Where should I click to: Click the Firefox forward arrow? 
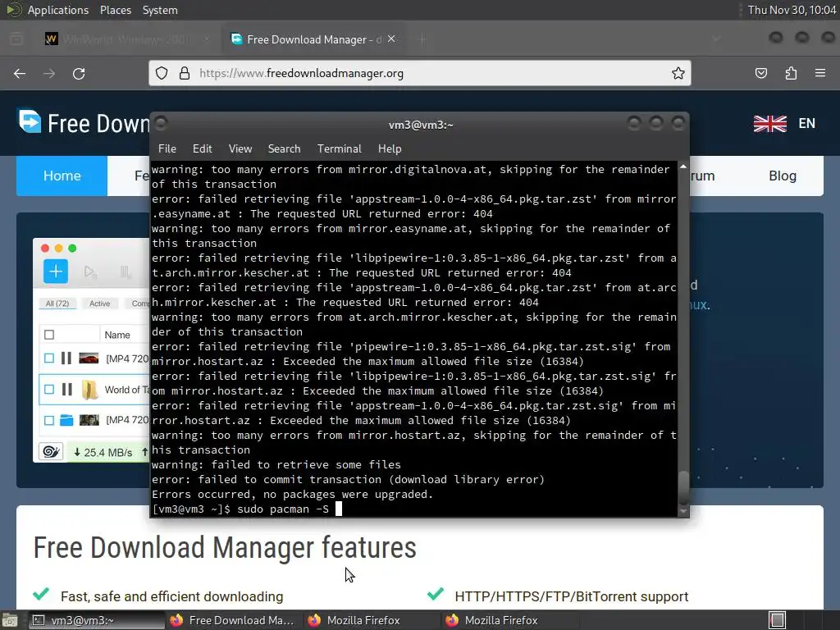(49, 73)
